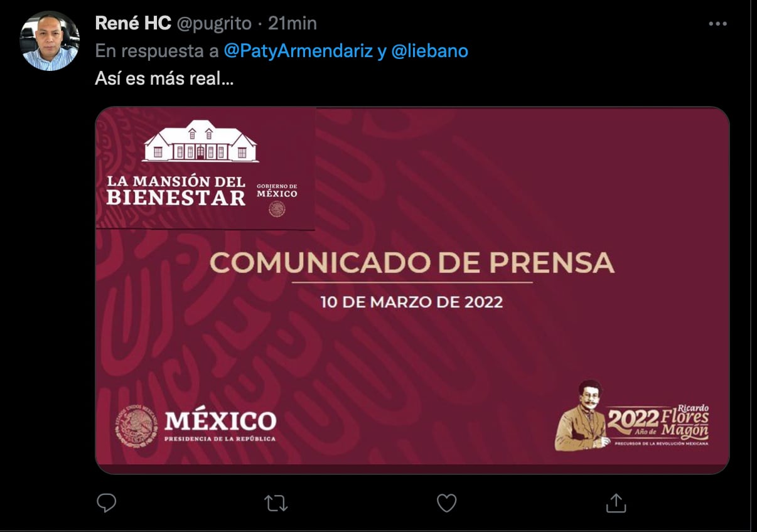Click the "10 DE MARZO DE 2022" date
757x532 pixels.
pos(412,302)
